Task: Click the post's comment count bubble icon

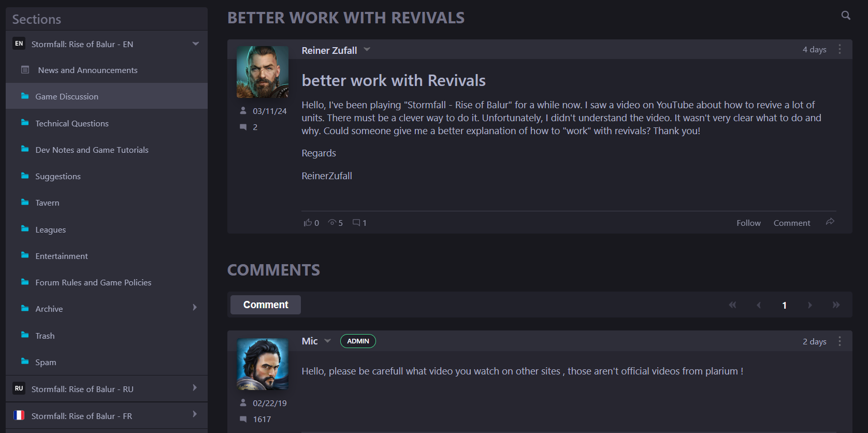Action: 356,223
